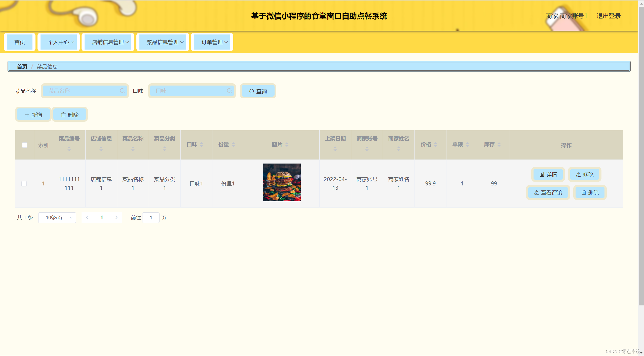Toggle select-all checkbox in table header
The image size is (644, 356).
[x=25, y=145]
